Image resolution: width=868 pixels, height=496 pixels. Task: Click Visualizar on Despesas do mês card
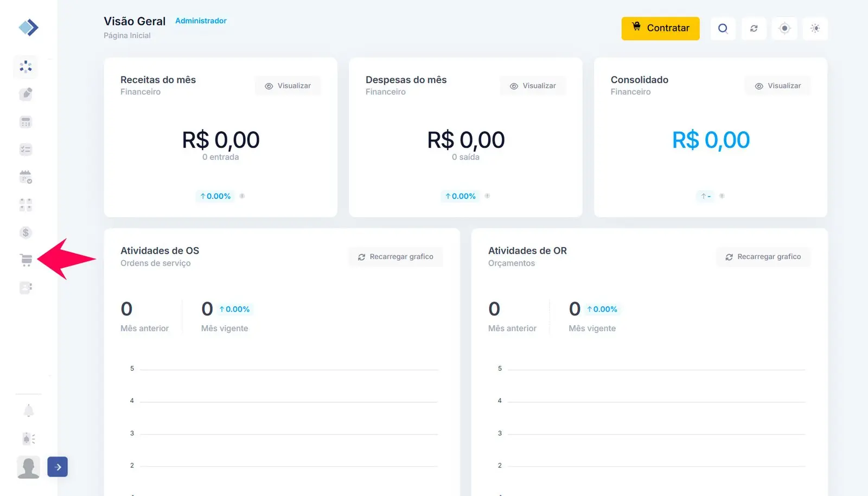(x=533, y=86)
